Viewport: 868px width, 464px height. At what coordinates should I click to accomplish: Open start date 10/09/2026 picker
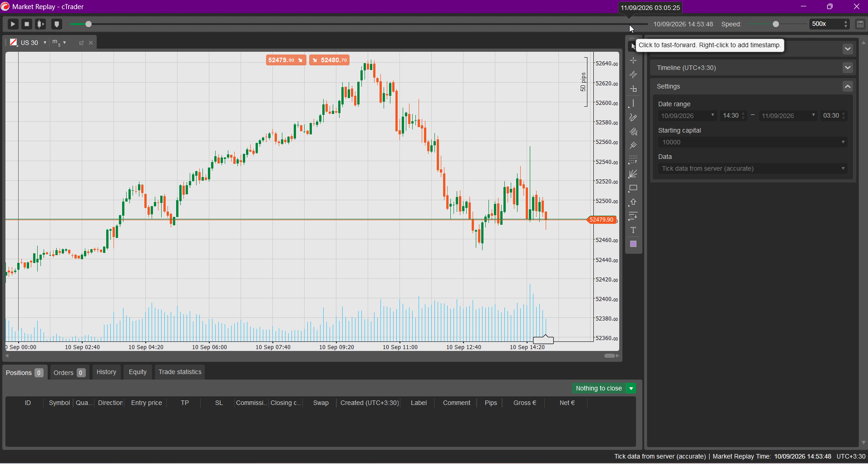pos(687,116)
